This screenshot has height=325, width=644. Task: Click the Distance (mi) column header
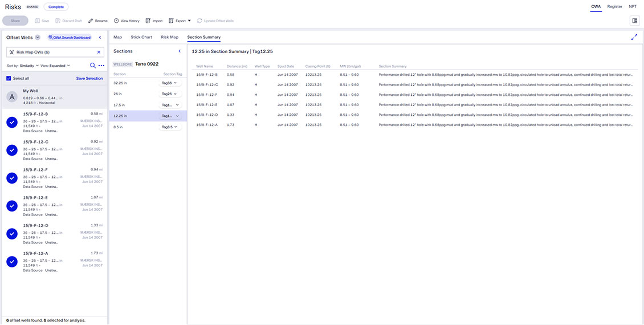click(236, 66)
